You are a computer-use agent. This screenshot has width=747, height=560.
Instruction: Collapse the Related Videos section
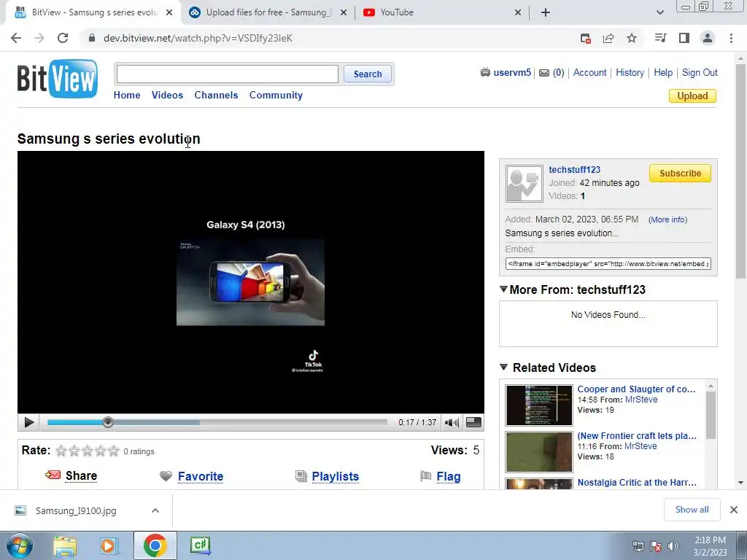503,367
